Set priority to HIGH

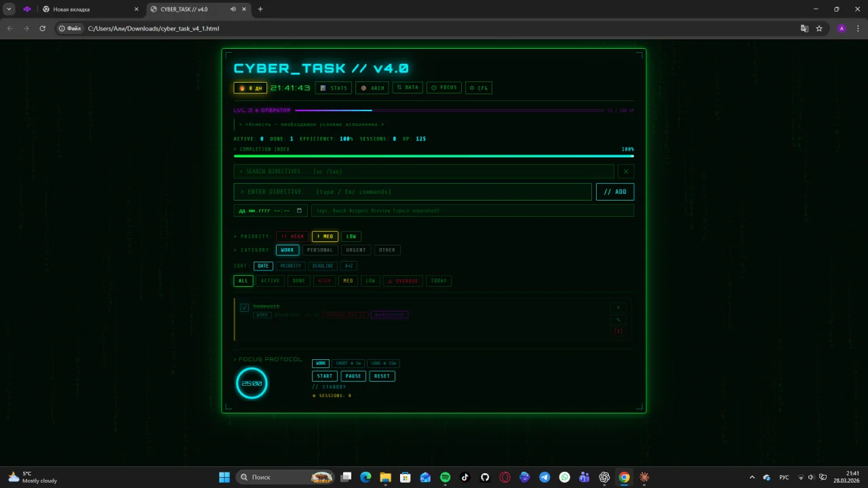(293, 237)
